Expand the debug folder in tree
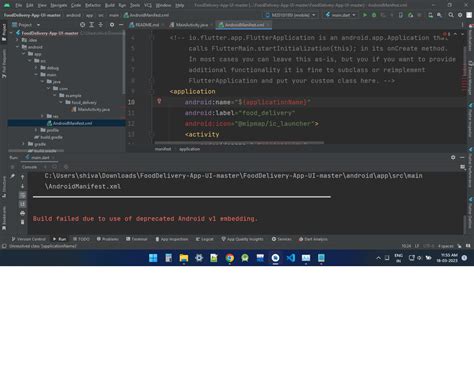 [x=36, y=68]
